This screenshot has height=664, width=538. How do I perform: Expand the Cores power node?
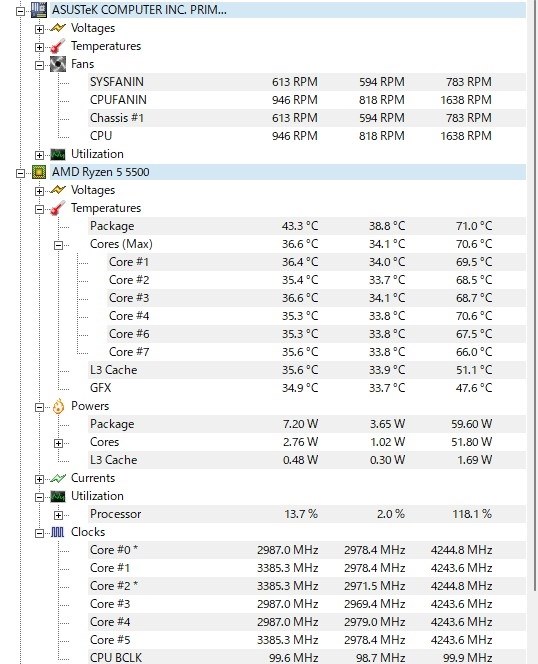58,443
